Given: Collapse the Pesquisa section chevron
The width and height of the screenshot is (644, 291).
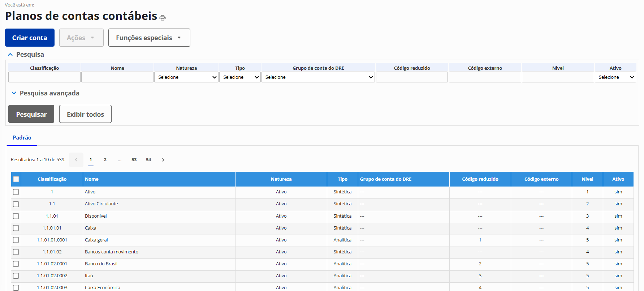Looking at the screenshot, I should [10, 55].
